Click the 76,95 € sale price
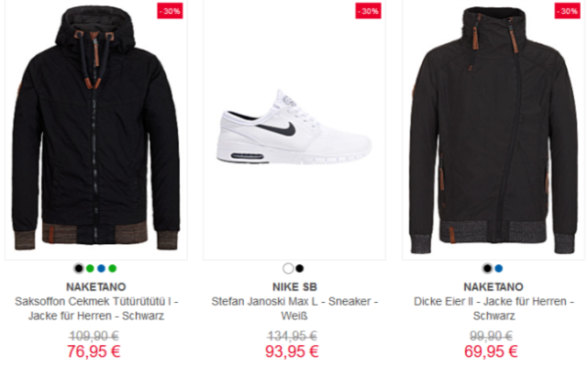 [94, 351]
